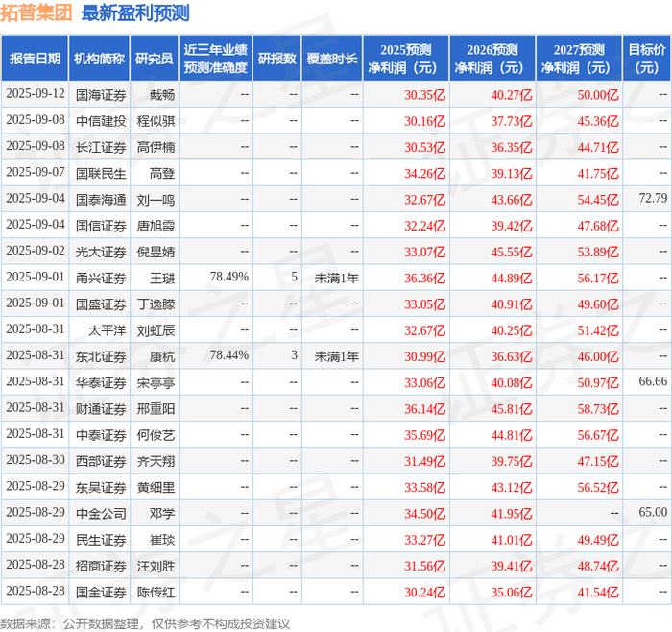672x632 pixels.
Task: Click the 国联民生 institution cell
Action: click(101, 173)
